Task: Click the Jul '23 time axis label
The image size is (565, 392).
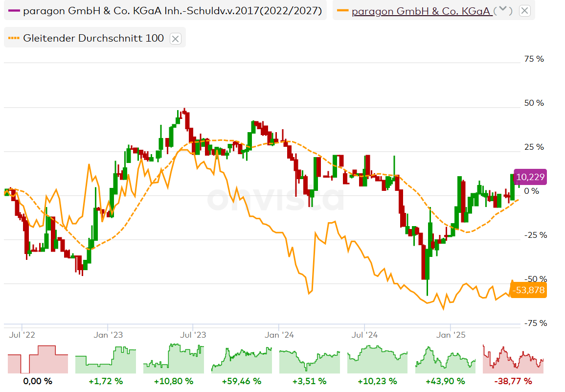Action: click(x=193, y=335)
